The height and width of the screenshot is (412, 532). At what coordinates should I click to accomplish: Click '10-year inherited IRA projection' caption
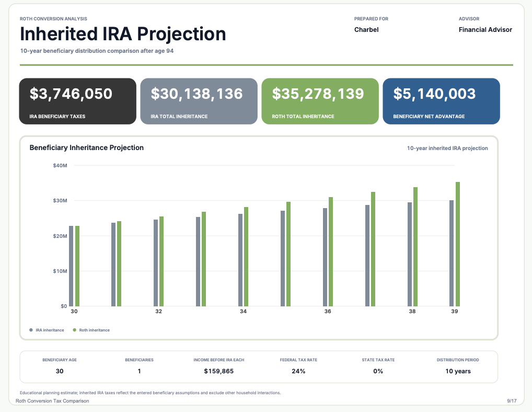(x=447, y=148)
